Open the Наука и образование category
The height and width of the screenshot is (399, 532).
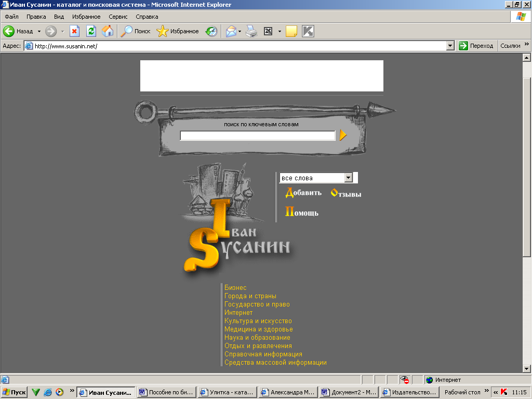pyautogui.click(x=258, y=338)
